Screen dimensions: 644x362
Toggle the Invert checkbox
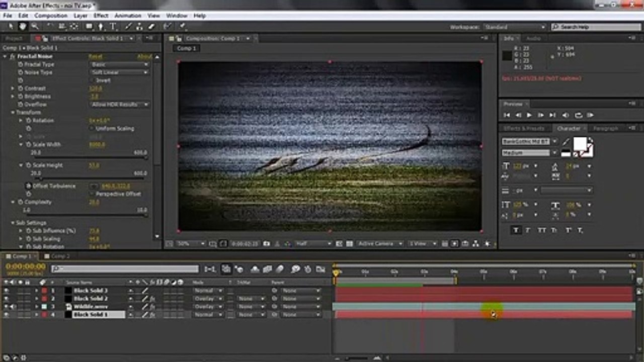(93, 80)
